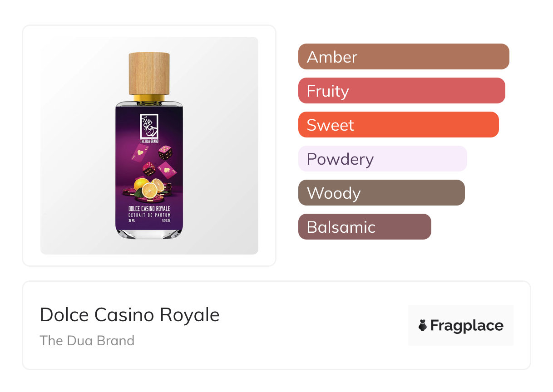Click the Fragplace logo text
Viewport: 553px width, 392px height.
click(x=466, y=325)
